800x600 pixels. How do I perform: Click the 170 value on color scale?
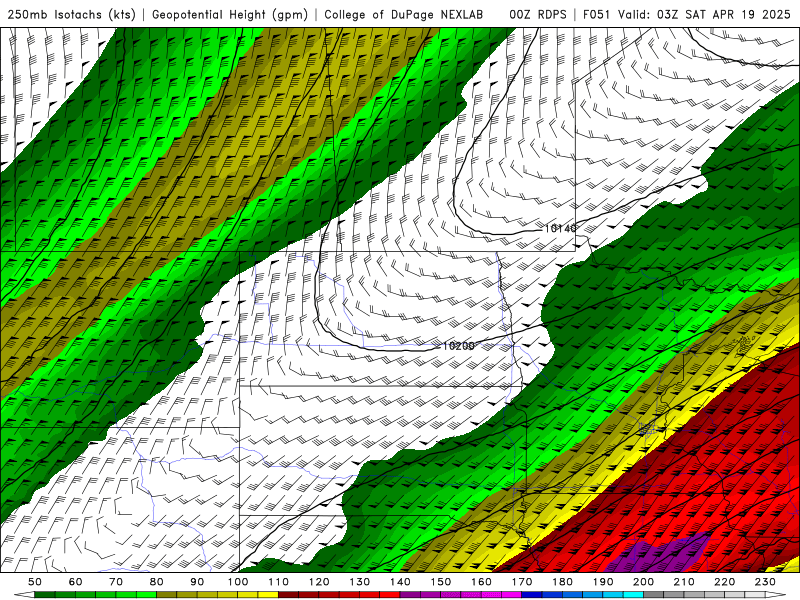(522, 582)
